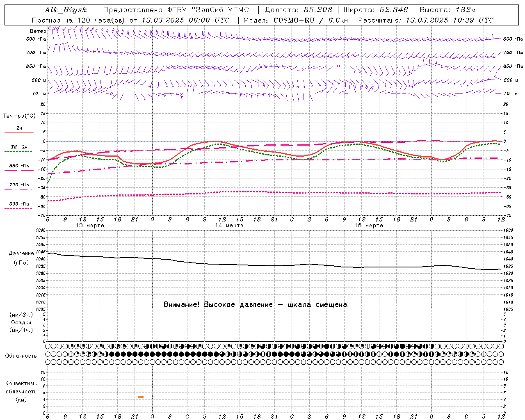Click the (мм/1ч.) precipitation unit label

coord(21,330)
